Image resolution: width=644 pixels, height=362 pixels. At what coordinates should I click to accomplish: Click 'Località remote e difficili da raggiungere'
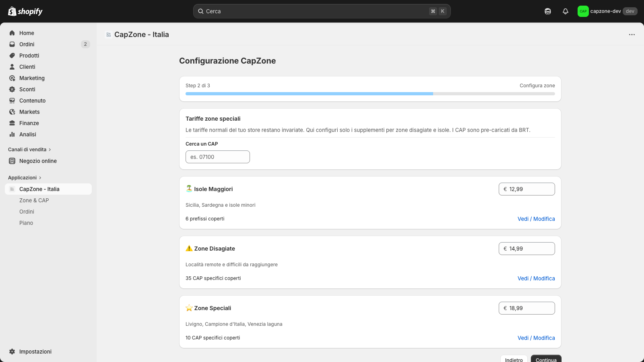pos(231,265)
